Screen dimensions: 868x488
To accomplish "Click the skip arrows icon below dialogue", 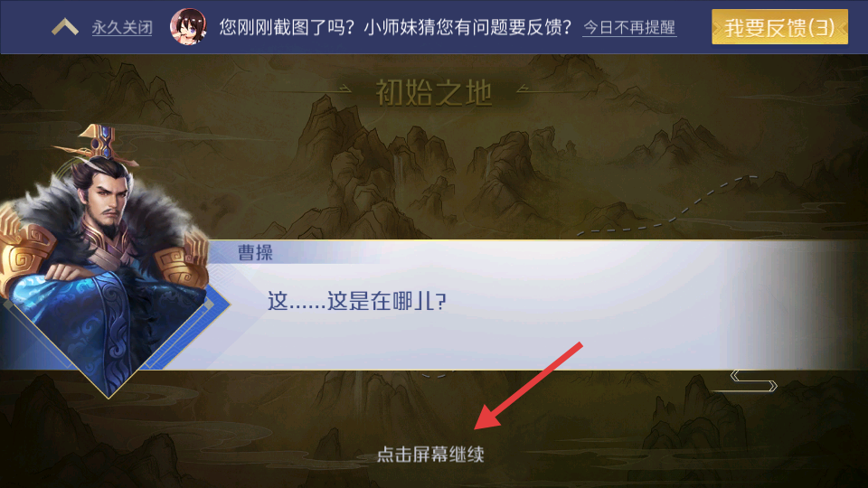I will [753, 380].
